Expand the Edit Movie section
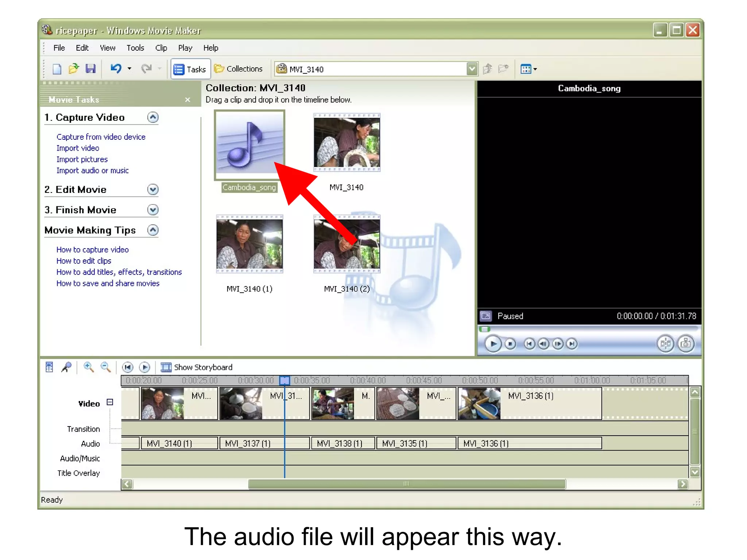Viewport: 747px width, 560px height. pos(153,189)
